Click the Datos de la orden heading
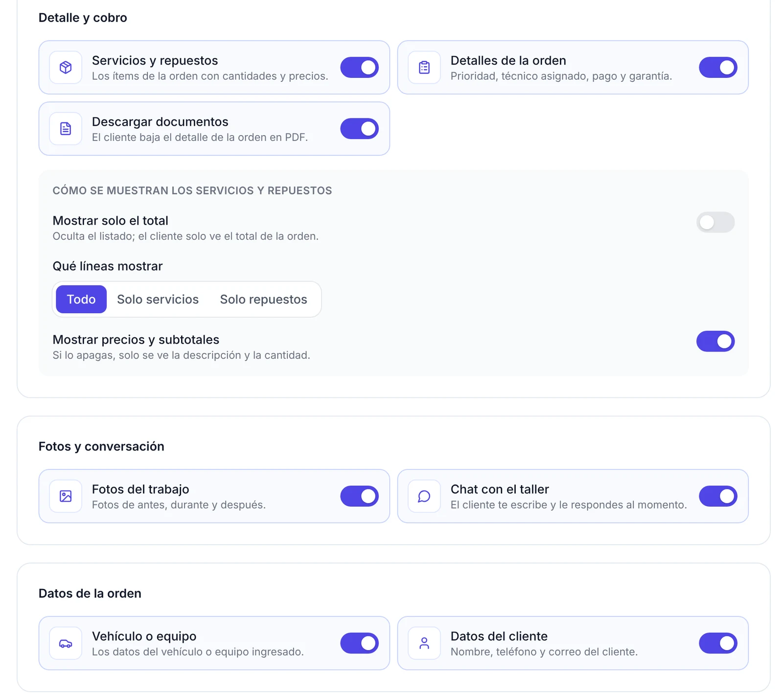783x700 pixels. 90,593
